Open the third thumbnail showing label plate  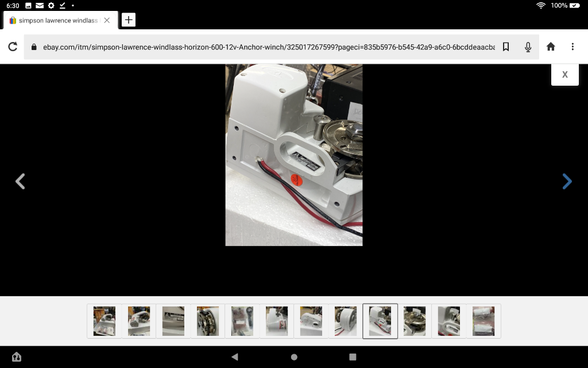(173, 321)
